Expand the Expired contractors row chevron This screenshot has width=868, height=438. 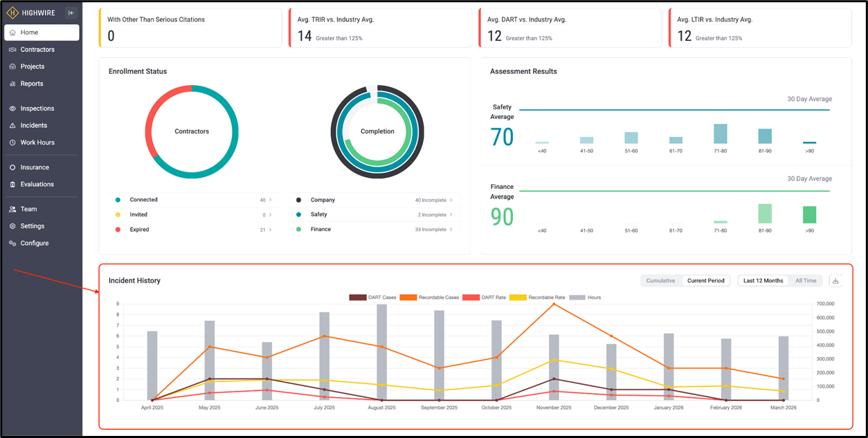271,230
